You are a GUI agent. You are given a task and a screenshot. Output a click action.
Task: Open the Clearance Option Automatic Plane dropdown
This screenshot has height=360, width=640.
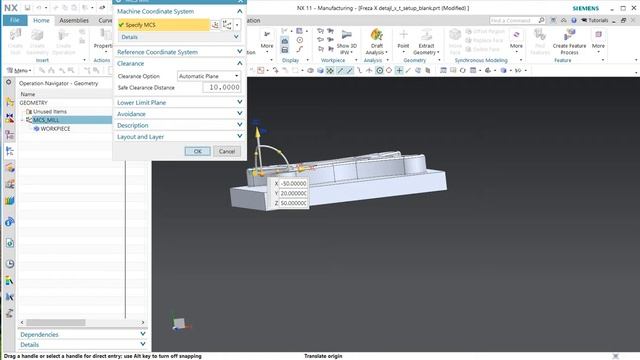click(209, 76)
